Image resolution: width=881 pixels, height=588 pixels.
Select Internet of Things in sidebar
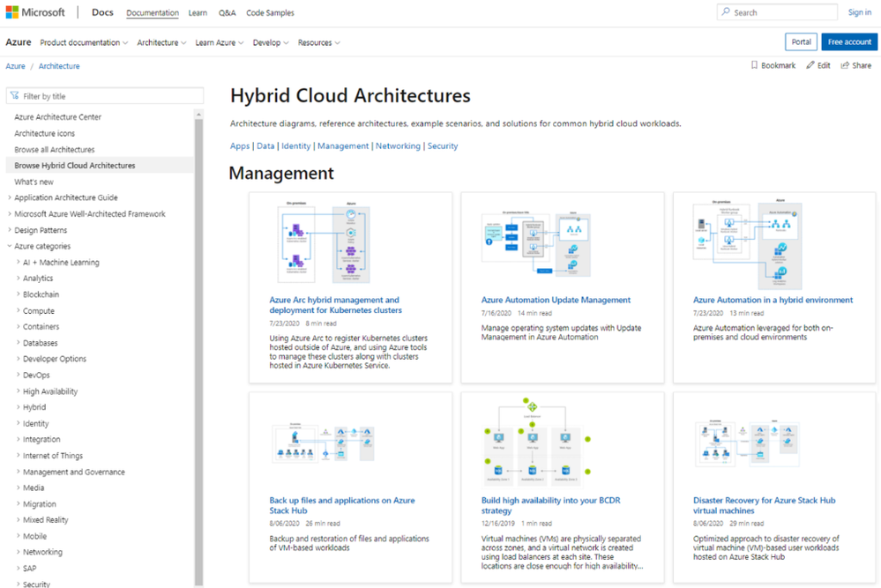[x=52, y=456]
